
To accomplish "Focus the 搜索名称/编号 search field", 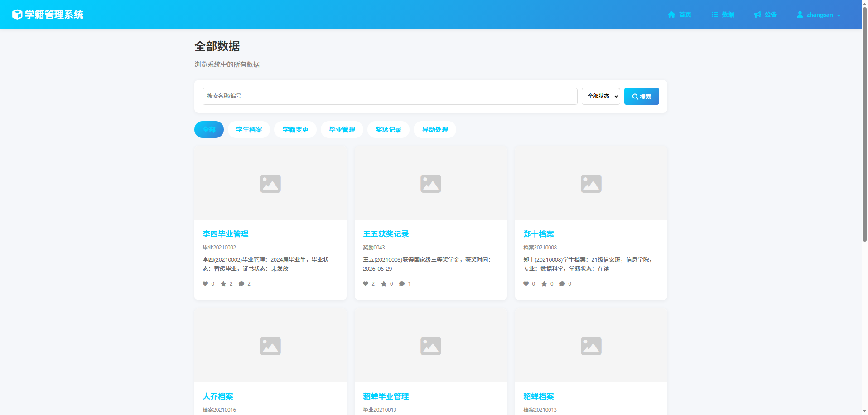I will [x=390, y=96].
